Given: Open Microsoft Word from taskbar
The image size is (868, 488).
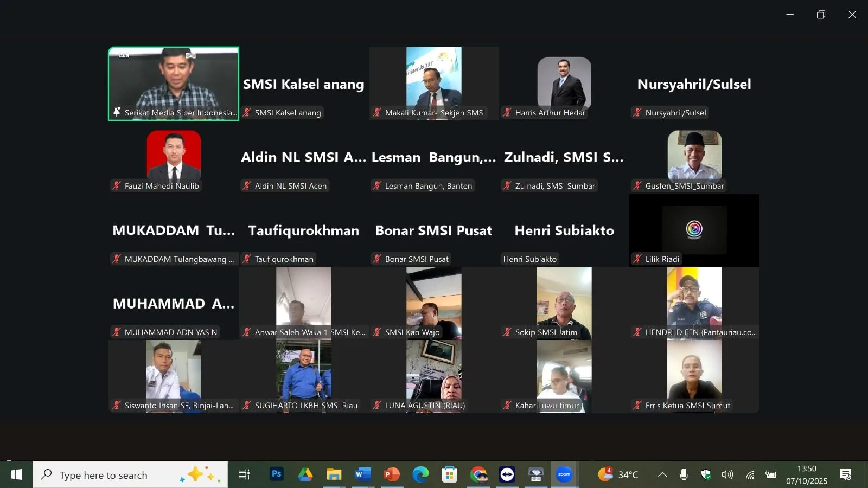Looking at the screenshot, I should 362,474.
